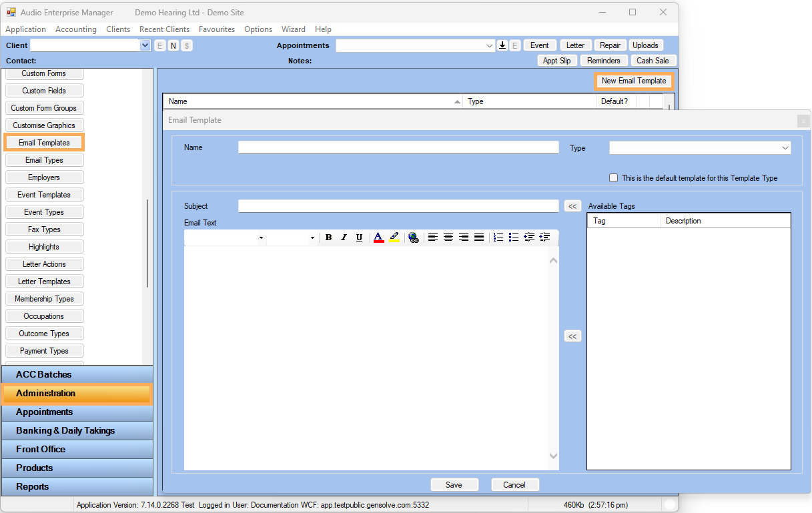Apply italic formatting to email text
This screenshot has height=513, width=812.
[x=344, y=237]
